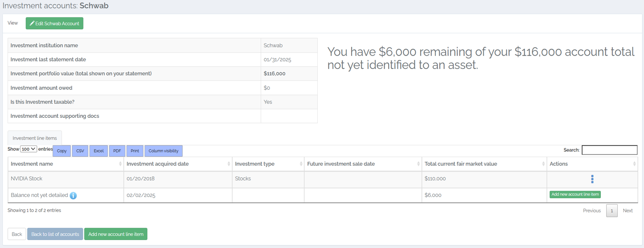Download the table as PDF
Screen dimensions: 644x248
tap(117, 151)
